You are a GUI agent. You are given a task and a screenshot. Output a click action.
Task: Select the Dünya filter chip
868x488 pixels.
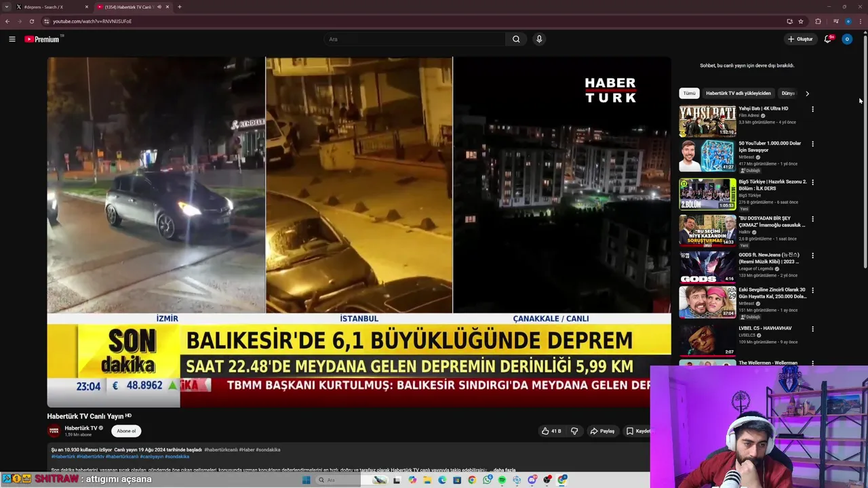coord(788,94)
